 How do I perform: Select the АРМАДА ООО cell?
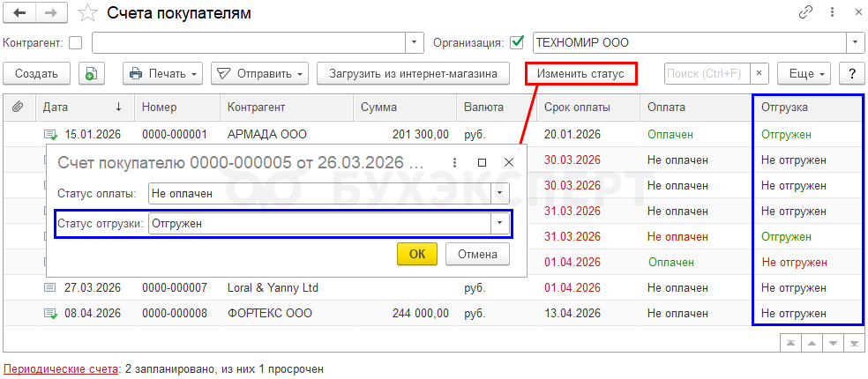[287, 134]
